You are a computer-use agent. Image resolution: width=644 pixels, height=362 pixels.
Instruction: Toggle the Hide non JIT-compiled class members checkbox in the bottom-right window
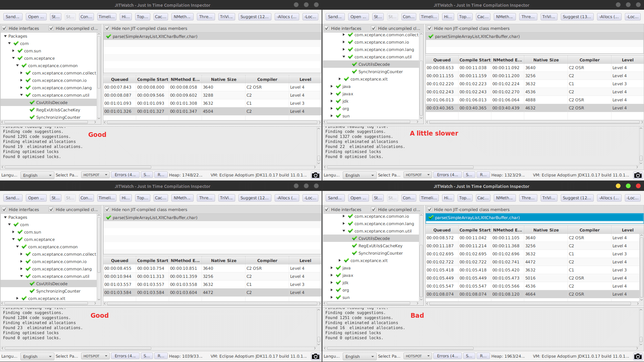[x=430, y=210]
